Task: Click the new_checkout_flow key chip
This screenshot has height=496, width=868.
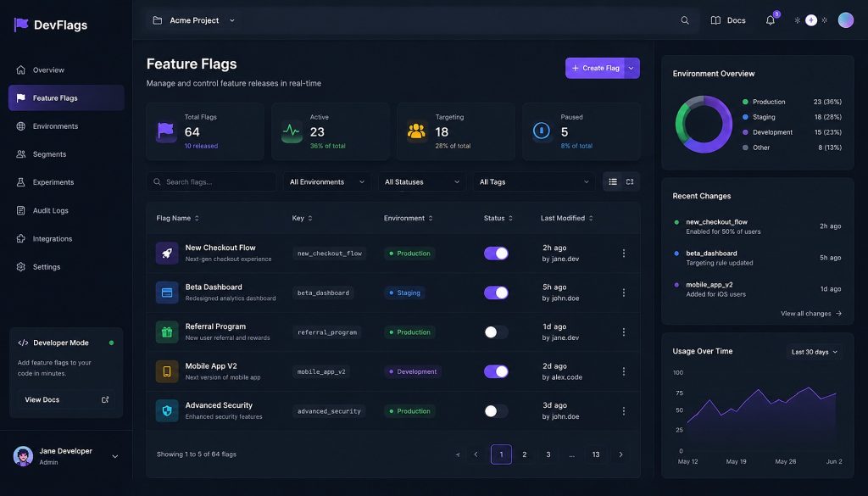Action: (330, 254)
